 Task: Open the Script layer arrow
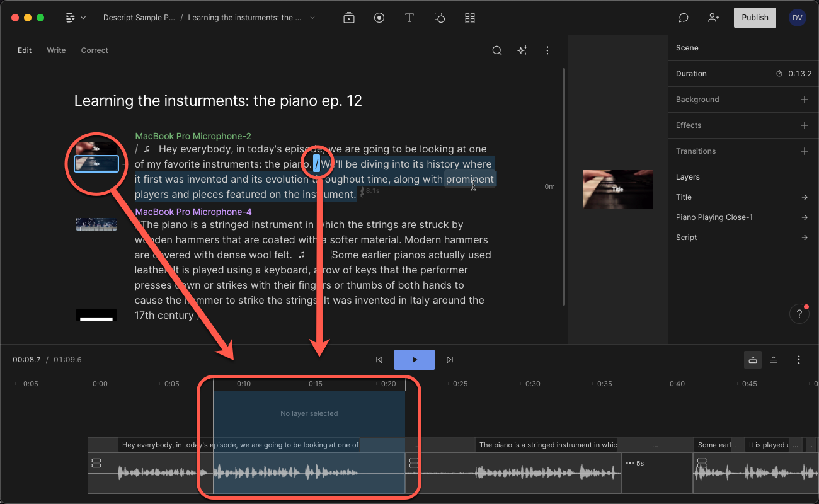[x=805, y=238]
